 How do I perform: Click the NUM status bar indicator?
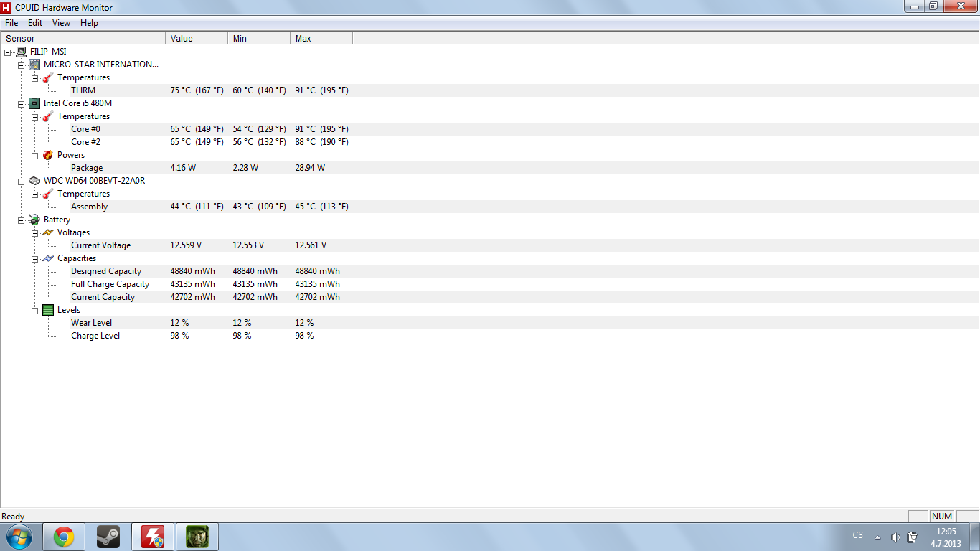942,517
